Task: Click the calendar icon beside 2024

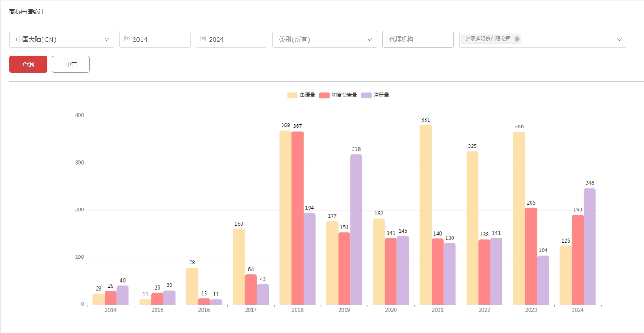Action: [203, 39]
